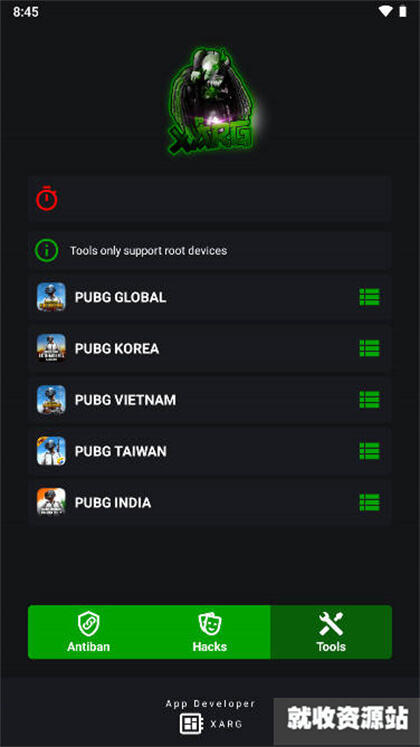420x747 pixels.
Task: Tap the red stopwatch timer icon
Action: point(47,198)
